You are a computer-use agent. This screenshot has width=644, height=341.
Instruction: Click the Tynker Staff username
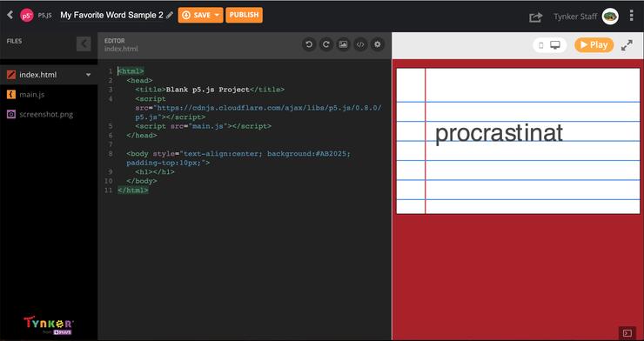tap(576, 17)
